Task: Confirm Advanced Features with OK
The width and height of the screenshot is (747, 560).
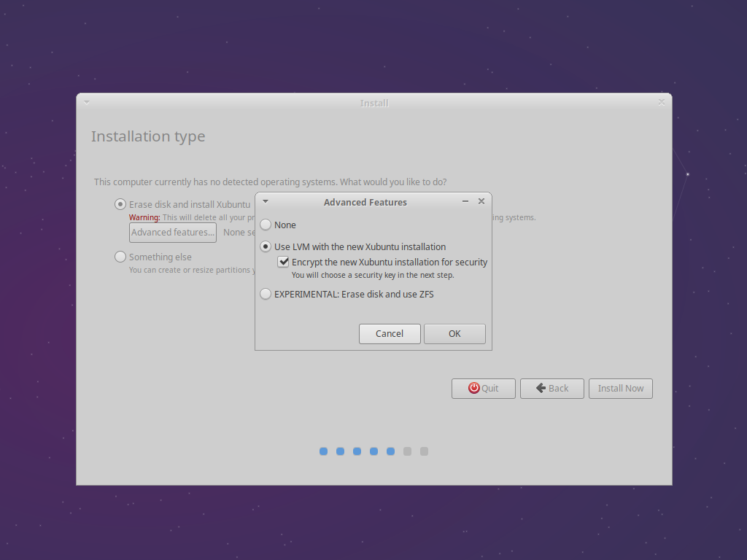Action: point(454,333)
